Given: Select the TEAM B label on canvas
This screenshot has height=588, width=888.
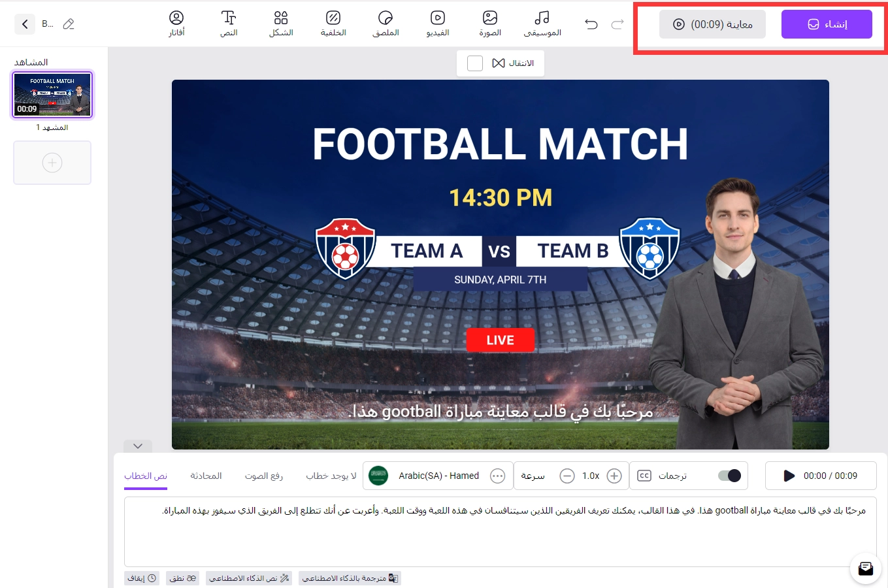Looking at the screenshot, I should point(573,251).
